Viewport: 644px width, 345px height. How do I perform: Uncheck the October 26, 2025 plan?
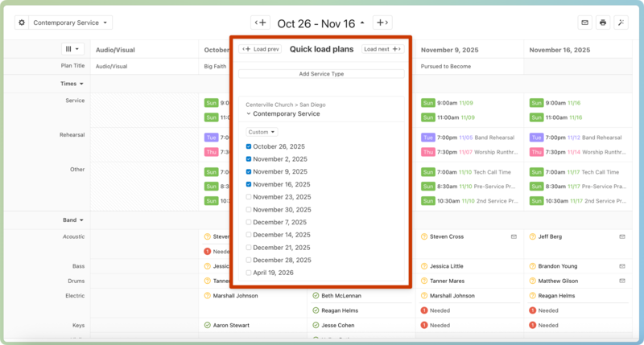249,146
